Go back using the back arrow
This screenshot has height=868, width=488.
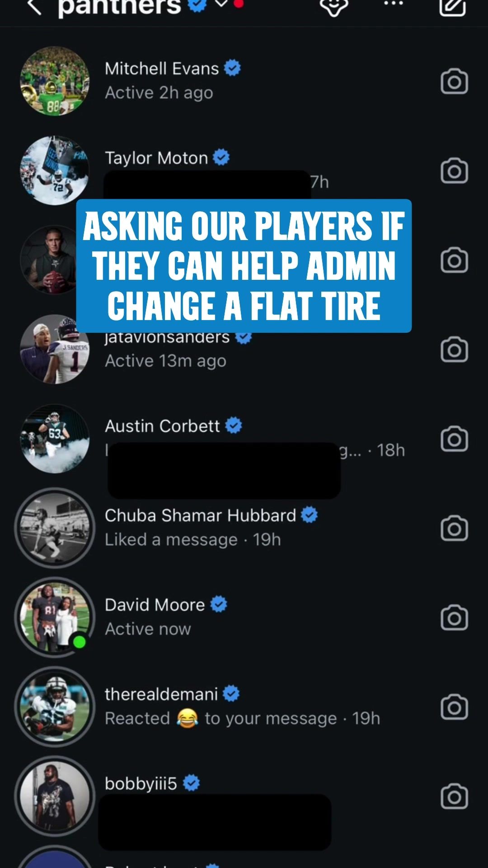click(x=34, y=6)
